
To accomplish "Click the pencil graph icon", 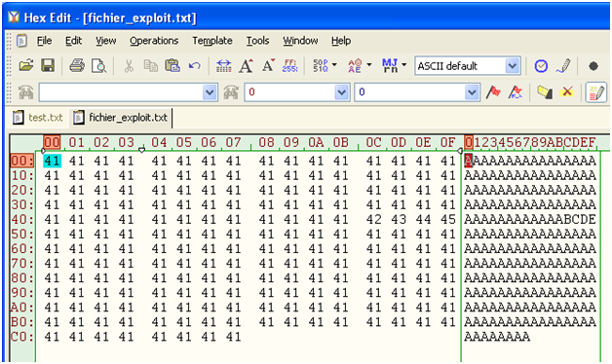I will click(x=563, y=66).
